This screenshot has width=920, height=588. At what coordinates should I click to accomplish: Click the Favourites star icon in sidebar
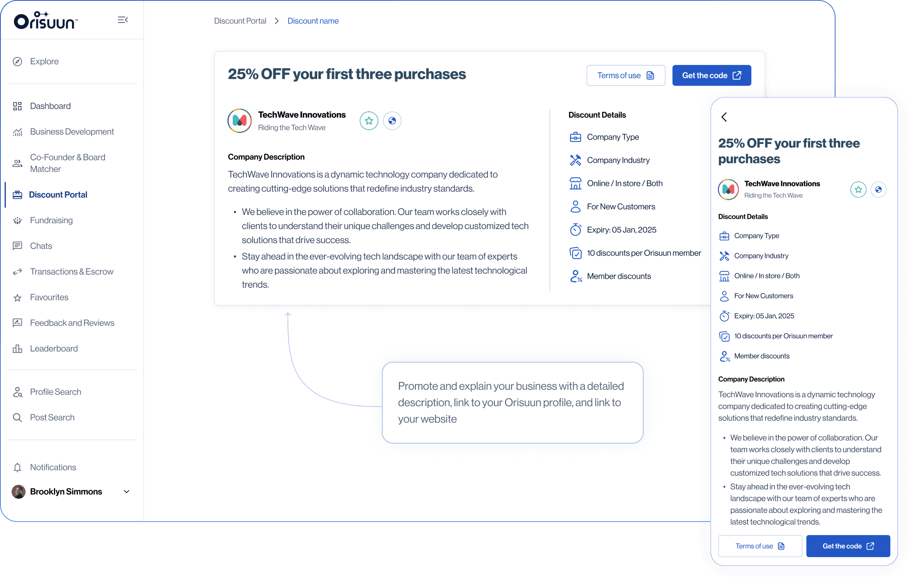point(17,298)
